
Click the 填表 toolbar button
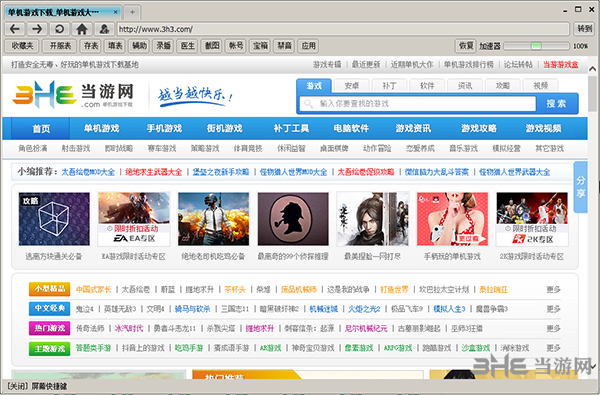(115, 46)
